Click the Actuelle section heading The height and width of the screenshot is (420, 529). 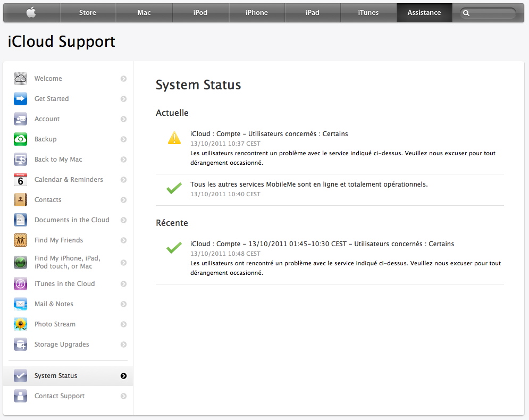tap(172, 113)
